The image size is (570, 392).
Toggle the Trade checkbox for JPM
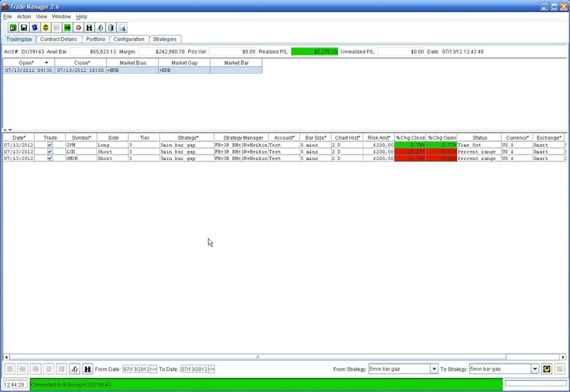tap(50, 145)
